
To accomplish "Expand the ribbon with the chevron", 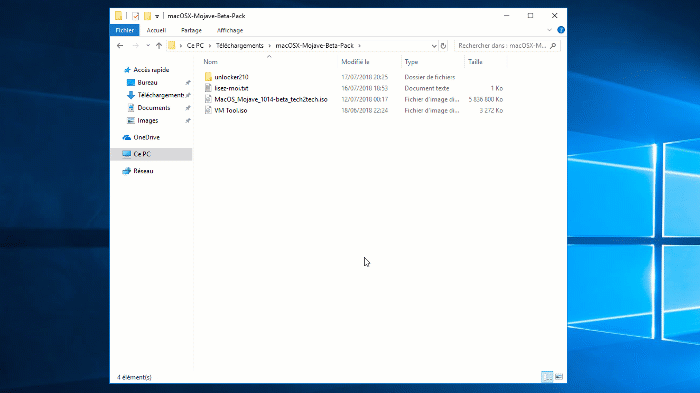I will click(550, 30).
